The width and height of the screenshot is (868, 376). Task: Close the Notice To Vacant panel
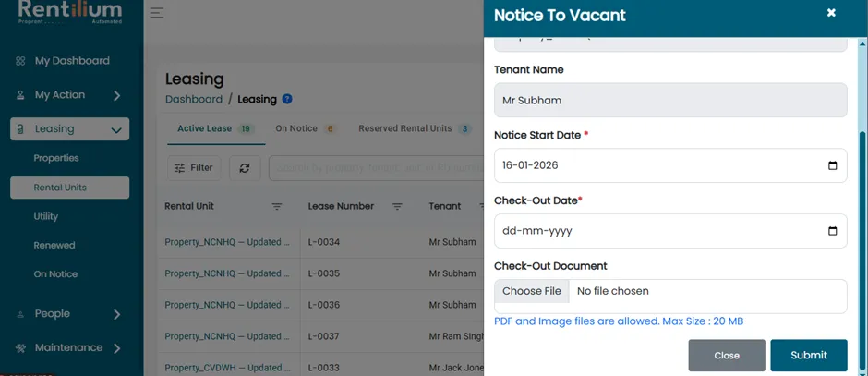(x=831, y=13)
